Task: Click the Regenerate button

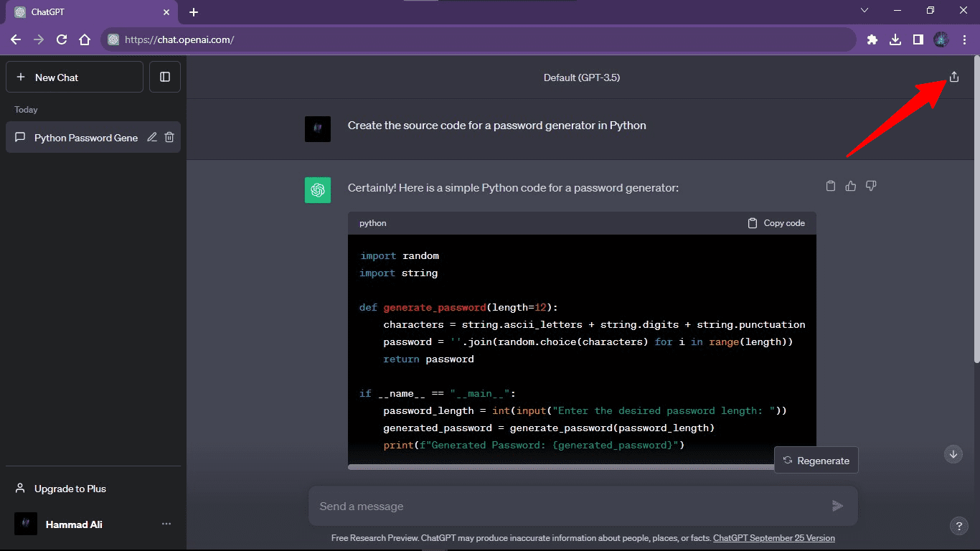Action: [816, 461]
